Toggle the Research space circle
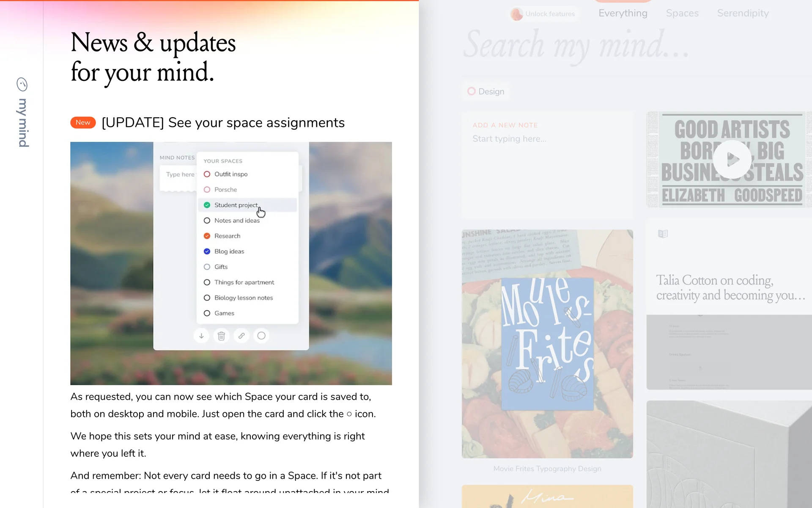 click(207, 236)
